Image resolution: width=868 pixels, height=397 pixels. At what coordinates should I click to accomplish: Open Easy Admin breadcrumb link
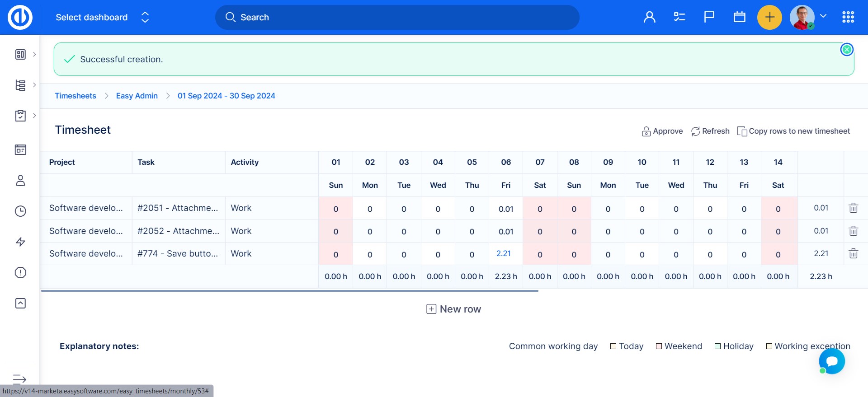137,96
